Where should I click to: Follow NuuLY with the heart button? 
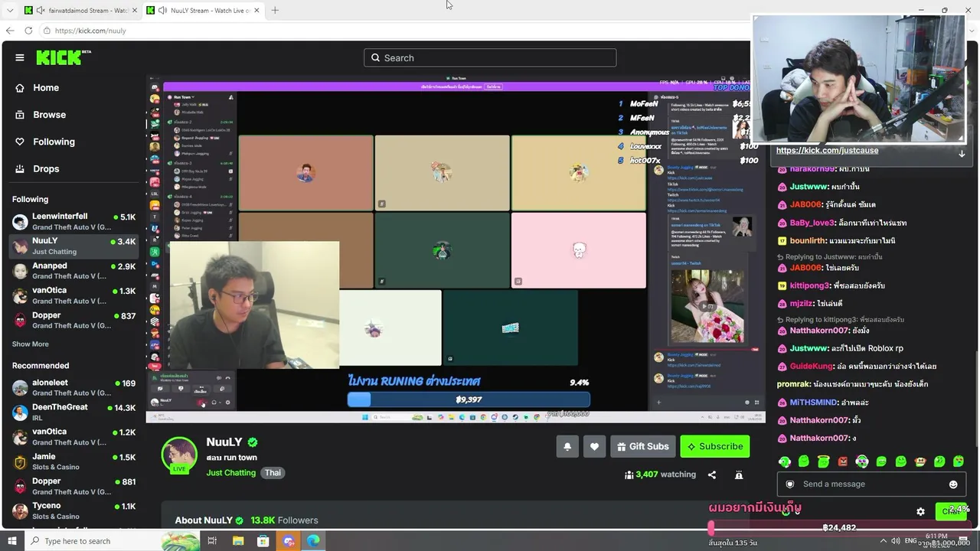coord(594,447)
